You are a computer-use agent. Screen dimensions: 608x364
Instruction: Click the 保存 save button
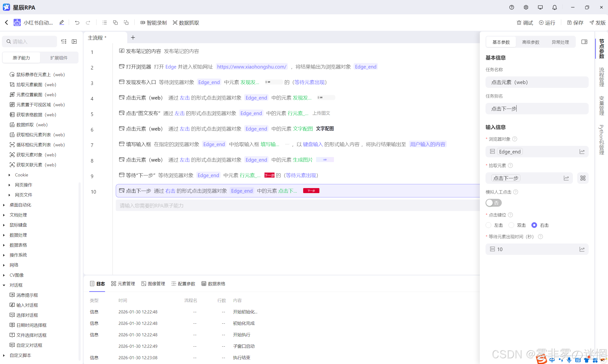point(575,23)
